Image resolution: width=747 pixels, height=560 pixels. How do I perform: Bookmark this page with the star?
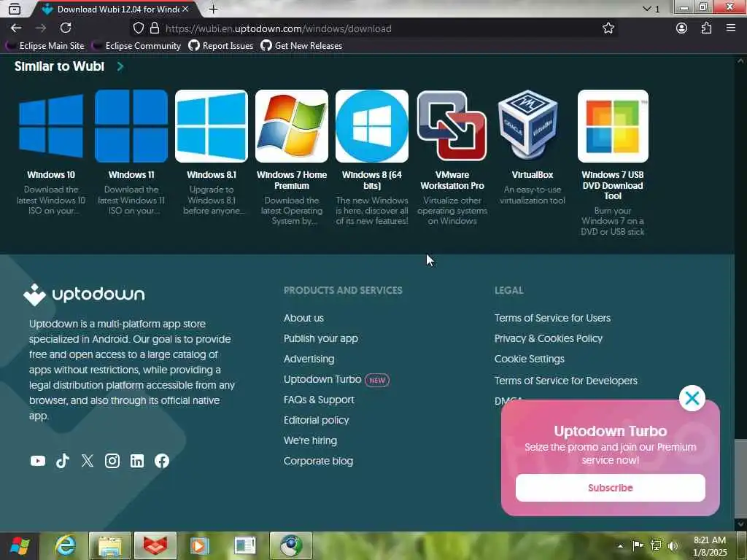click(608, 28)
